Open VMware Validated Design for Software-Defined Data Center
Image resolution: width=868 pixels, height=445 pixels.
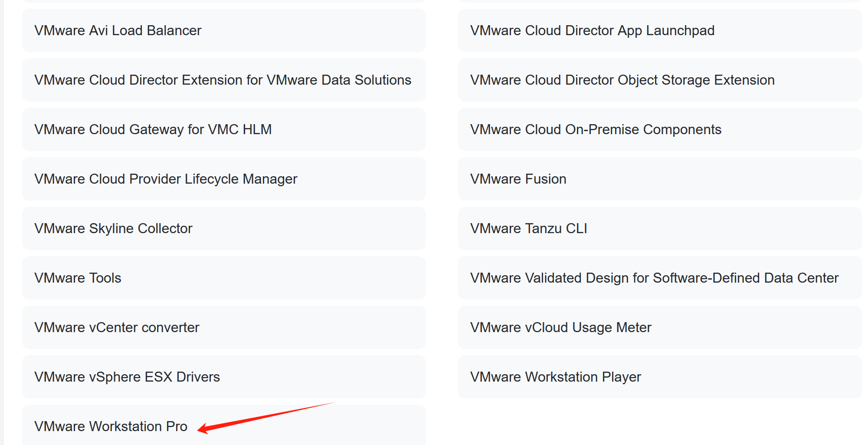(x=660, y=278)
